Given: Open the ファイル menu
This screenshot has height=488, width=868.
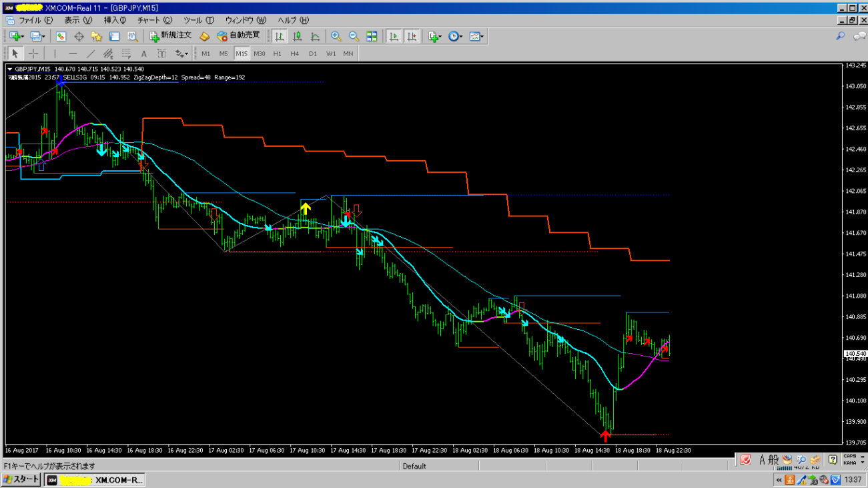Looking at the screenshot, I should (35, 20).
